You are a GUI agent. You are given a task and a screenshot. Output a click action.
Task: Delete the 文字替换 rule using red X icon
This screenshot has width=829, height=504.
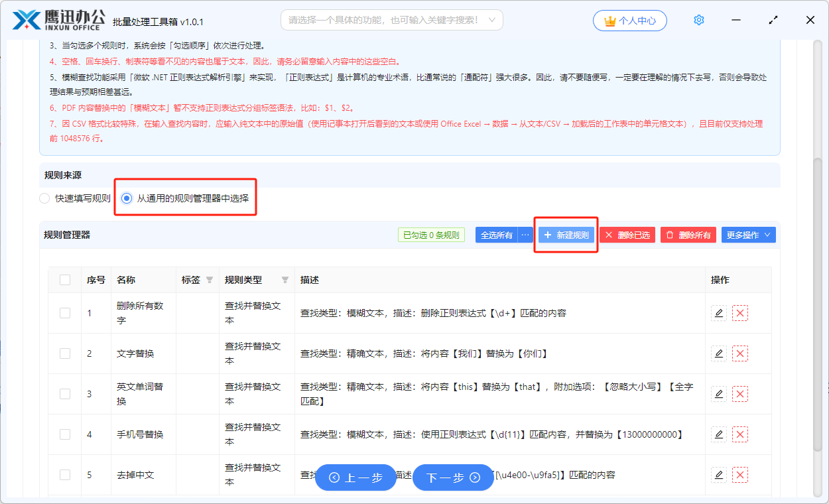(740, 353)
